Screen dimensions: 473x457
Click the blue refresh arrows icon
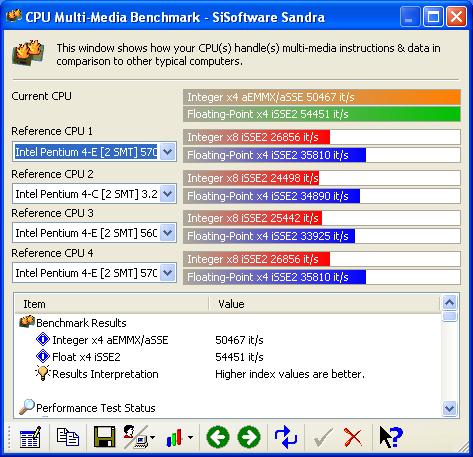point(286,437)
